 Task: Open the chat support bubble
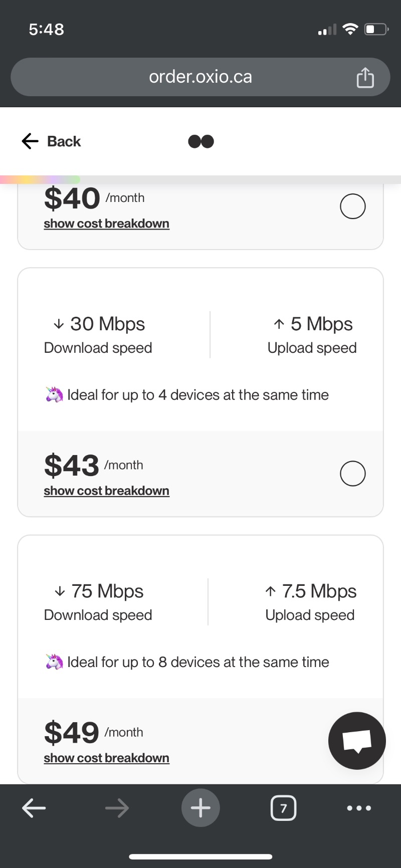click(x=357, y=740)
